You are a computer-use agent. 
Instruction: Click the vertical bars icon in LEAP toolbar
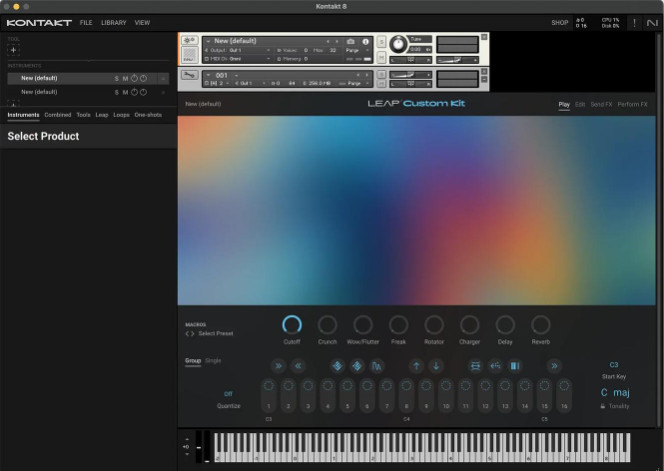[x=515, y=366]
